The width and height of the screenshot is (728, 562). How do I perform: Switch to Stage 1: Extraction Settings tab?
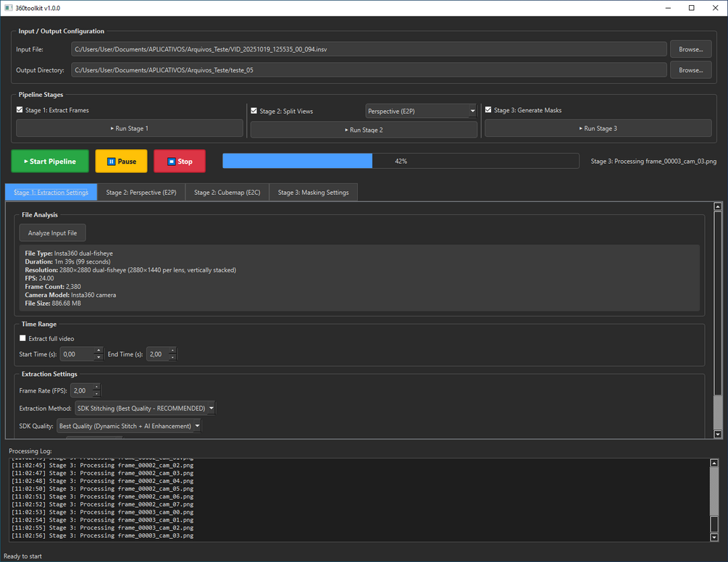tap(51, 192)
